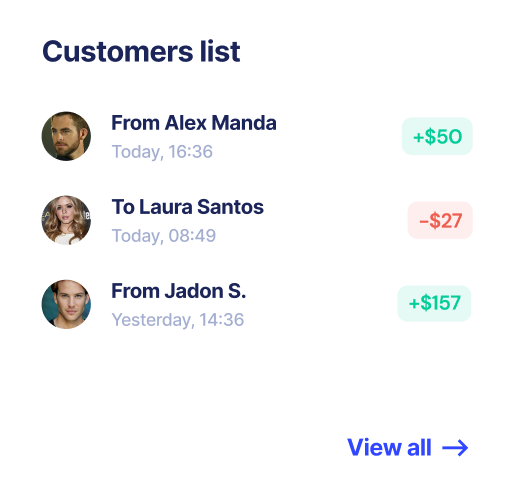The height and width of the screenshot is (500, 509).
Task: Click the Customers list heading
Action: click(x=141, y=52)
